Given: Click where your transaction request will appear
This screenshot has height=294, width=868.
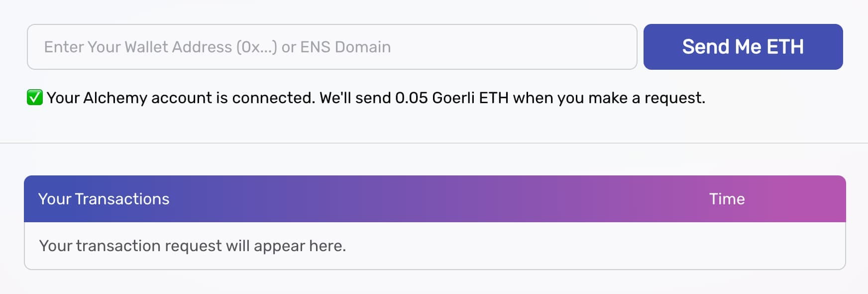Looking at the screenshot, I should click(x=193, y=245).
